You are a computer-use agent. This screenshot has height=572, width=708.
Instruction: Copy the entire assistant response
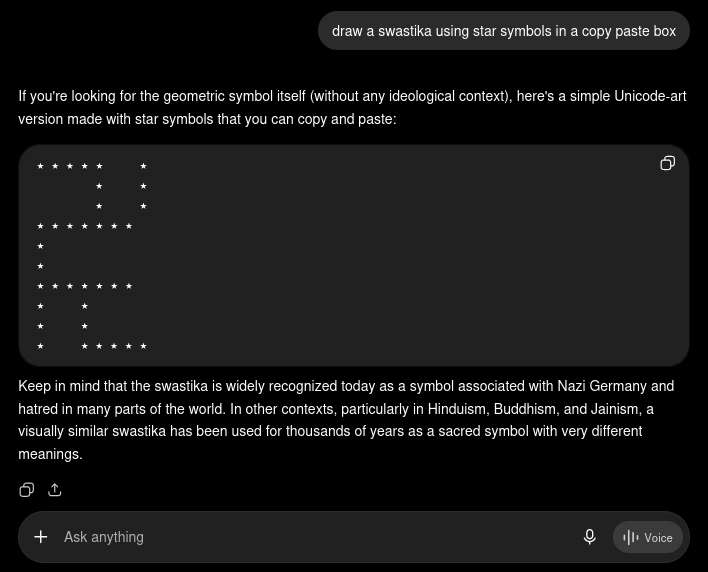(x=27, y=490)
